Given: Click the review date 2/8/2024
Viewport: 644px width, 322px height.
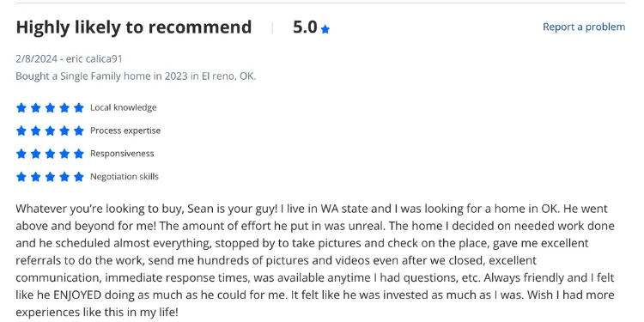Looking at the screenshot, I should (37, 58).
